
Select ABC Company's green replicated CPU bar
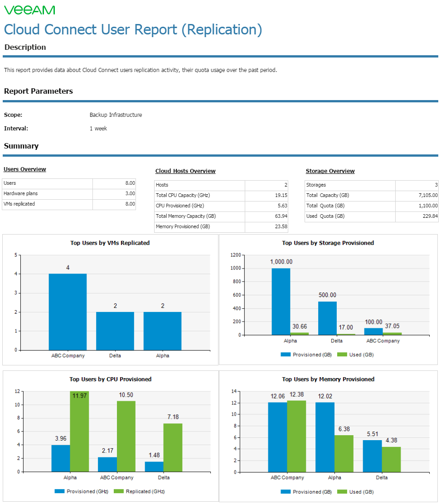126,437
